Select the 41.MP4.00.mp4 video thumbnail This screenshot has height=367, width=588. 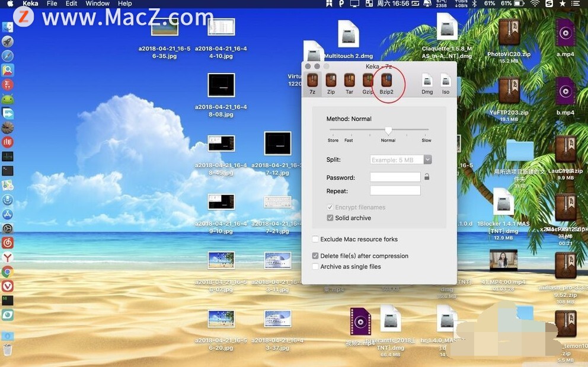[503, 260]
